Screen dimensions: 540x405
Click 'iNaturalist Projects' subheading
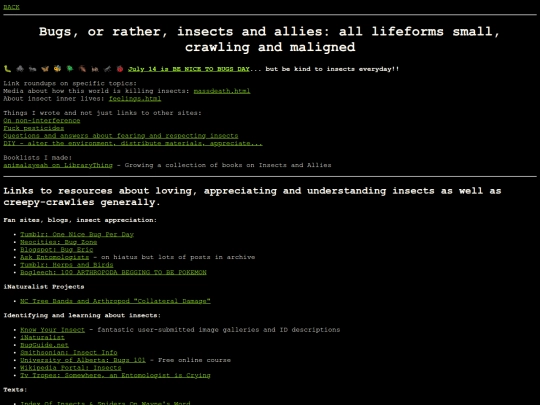44,287
